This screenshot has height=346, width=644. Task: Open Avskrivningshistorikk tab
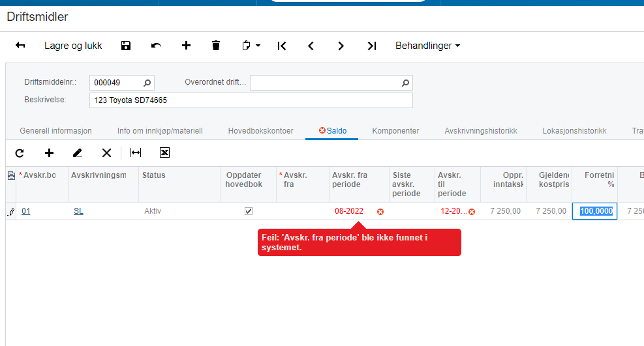[480, 131]
